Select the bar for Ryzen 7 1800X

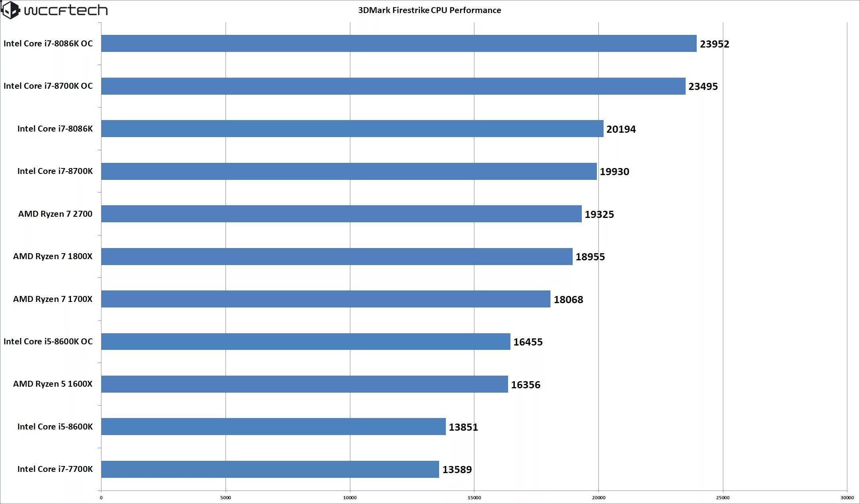pyautogui.click(x=337, y=256)
